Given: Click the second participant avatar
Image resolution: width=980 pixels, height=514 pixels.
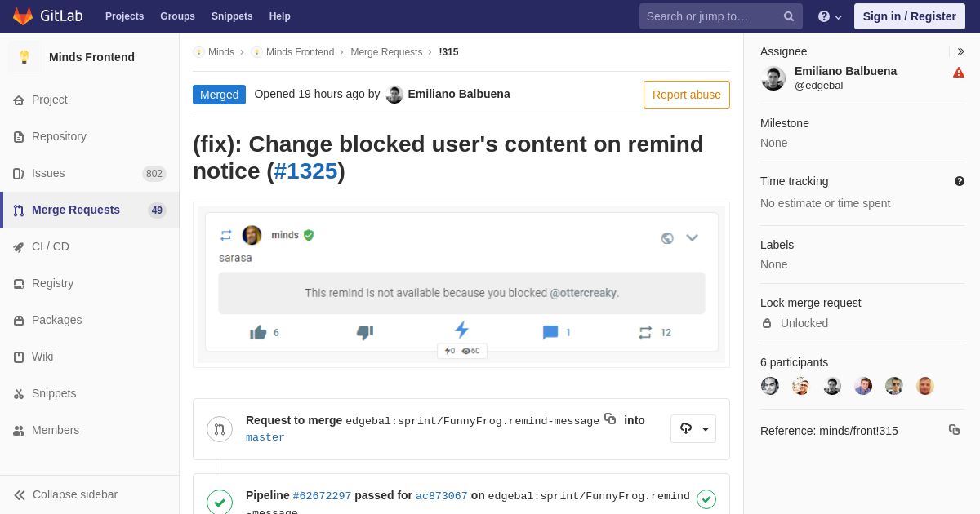Looking at the screenshot, I should tap(801, 386).
